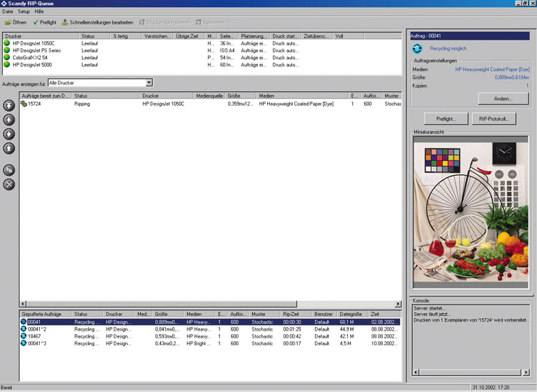
Task: Click the recycle icon of job 00041
Action: (x=23, y=322)
